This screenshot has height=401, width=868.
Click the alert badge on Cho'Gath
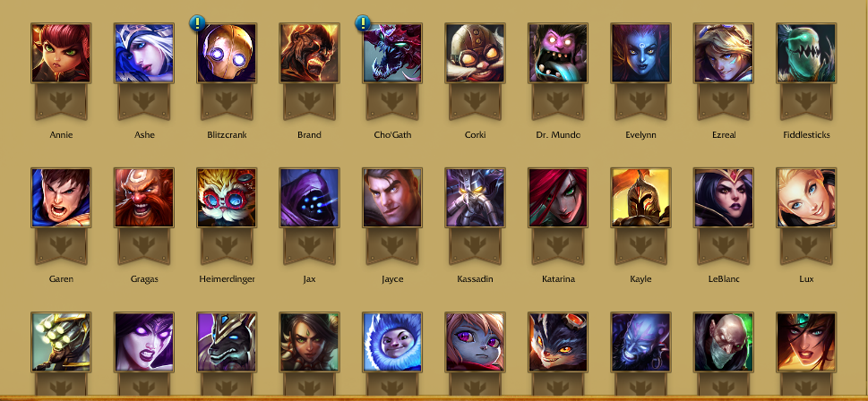coord(363,22)
